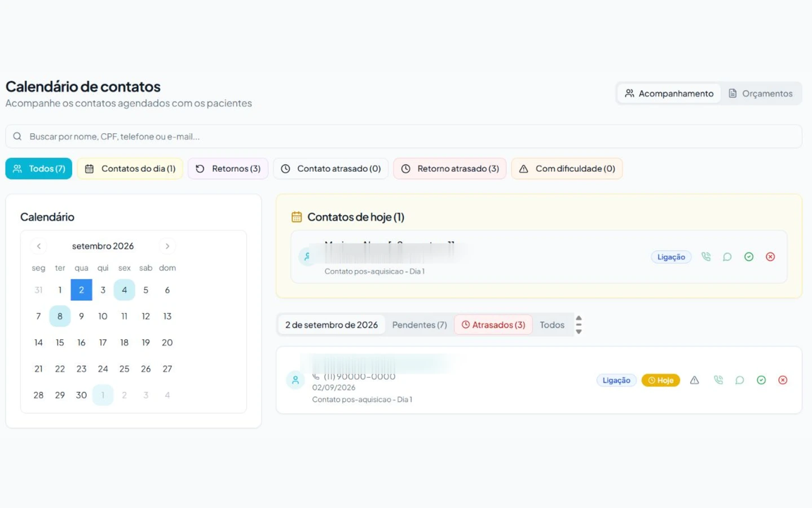The image size is (812, 508).
Task: Click chat message icon in today's contact card
Action: 727,257
